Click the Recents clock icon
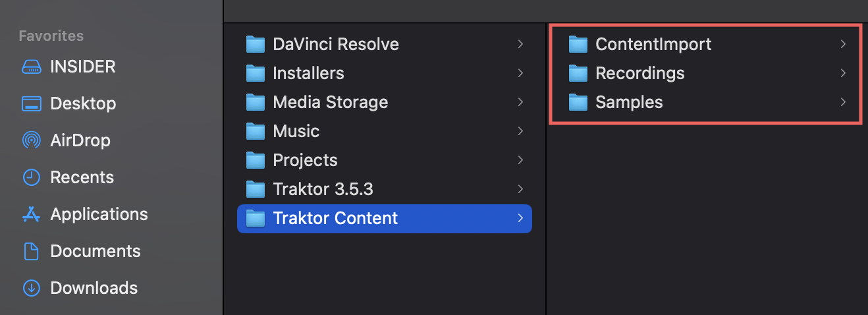Viewport: 868px width, 315px height. 32,177
